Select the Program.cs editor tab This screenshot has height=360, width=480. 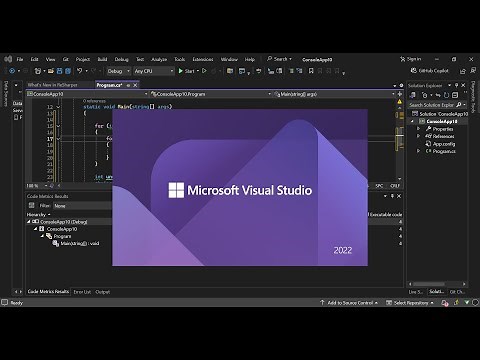109,85
